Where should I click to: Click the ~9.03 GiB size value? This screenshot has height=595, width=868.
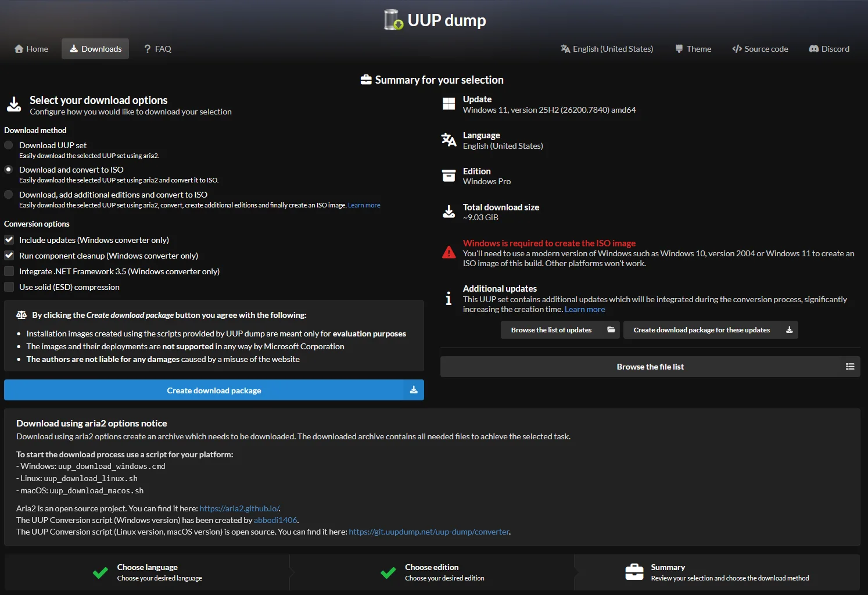[x=480, y=217]
